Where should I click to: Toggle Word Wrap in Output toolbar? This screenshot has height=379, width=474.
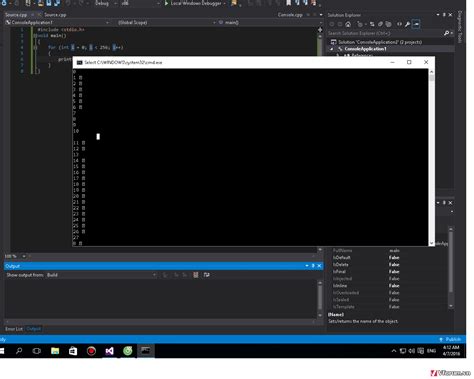pos(207,275)
